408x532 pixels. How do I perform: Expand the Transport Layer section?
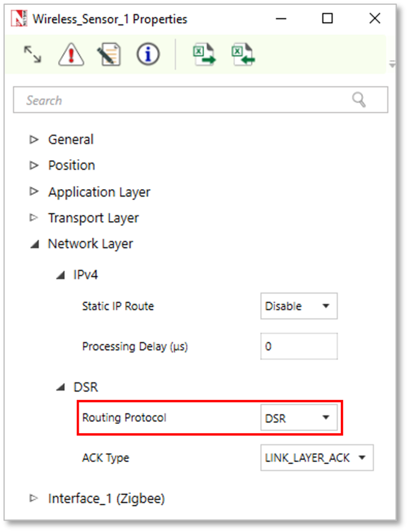pyautogui.click(x=34, y=218)
